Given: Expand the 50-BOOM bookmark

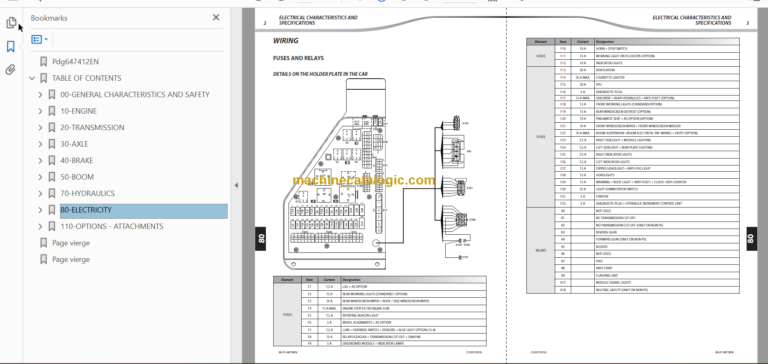Looking at the screenshot, I should click(40, 177).
